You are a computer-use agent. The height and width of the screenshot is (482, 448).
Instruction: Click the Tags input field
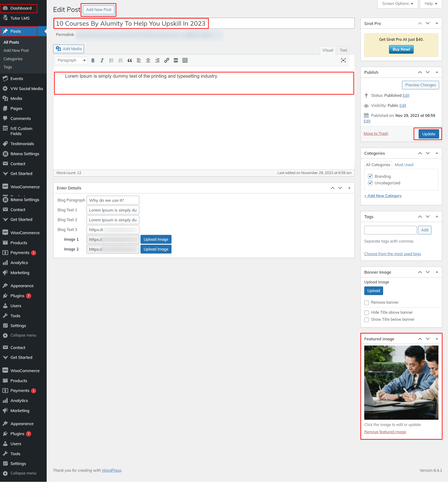click(x=390, y=230)
